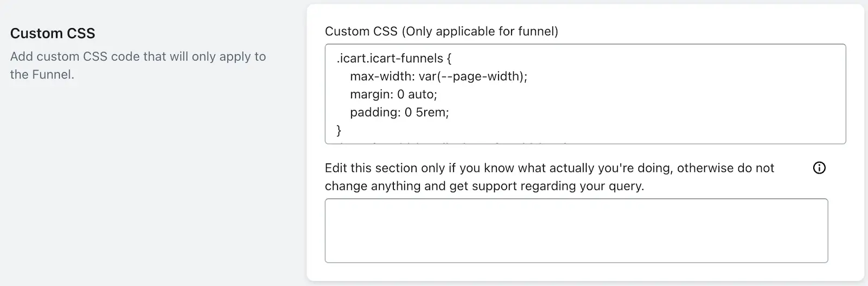Viewport: 868px width, 286px height.
Task: Place cursor on the margin: 0 auto line
Action: tap(393, 94)
